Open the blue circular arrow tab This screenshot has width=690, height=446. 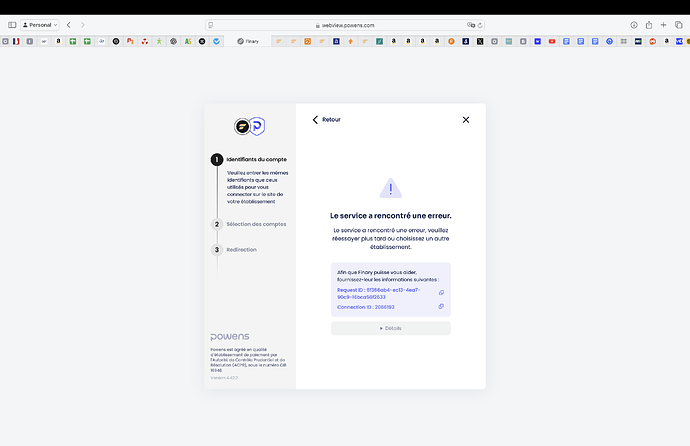pos(609,41)
